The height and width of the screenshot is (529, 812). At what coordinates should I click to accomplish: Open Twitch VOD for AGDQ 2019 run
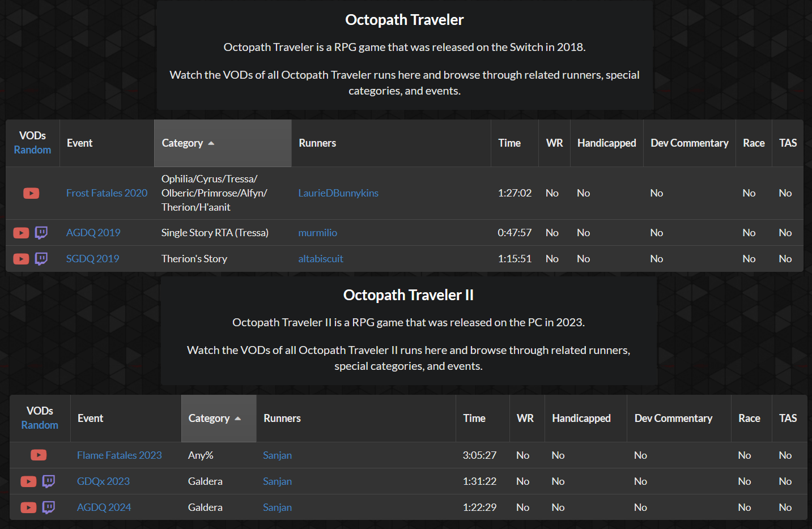41,233
